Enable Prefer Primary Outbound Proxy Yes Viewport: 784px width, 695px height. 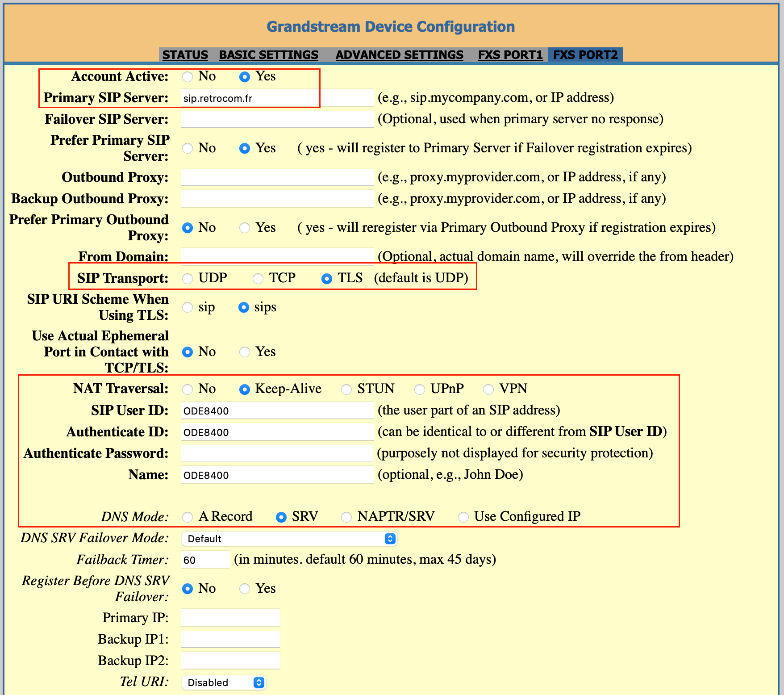(x=245, y=228)
